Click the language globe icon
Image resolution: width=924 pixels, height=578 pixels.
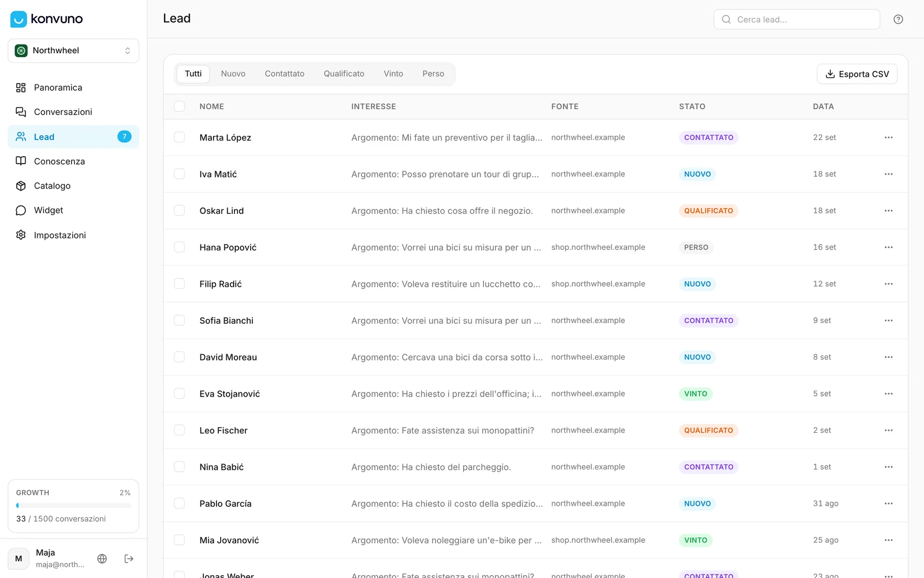102,559
